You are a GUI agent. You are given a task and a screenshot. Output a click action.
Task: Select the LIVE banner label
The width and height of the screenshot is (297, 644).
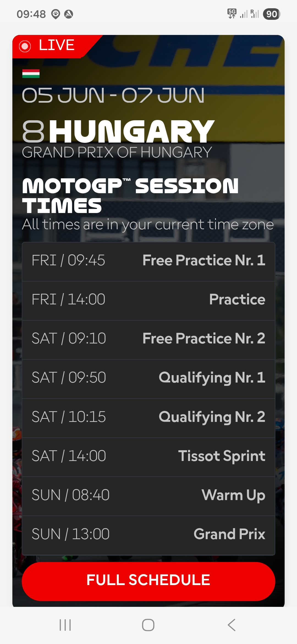pos(57,45)
